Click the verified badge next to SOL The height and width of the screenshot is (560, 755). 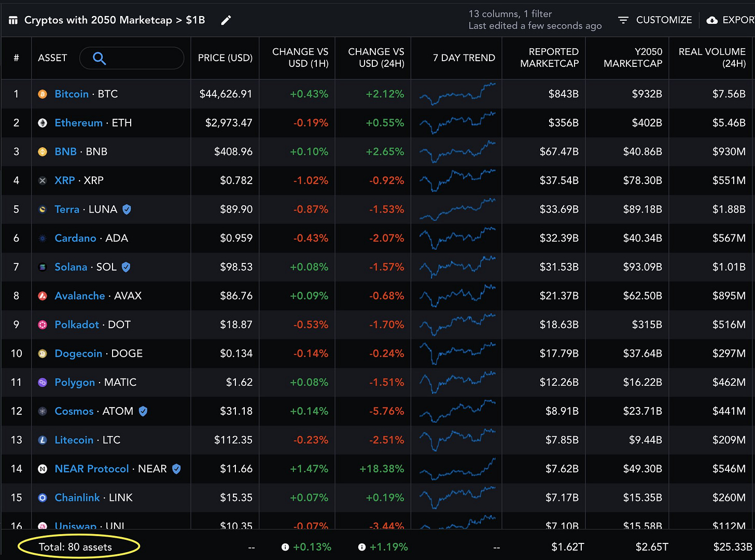[126, 267]
